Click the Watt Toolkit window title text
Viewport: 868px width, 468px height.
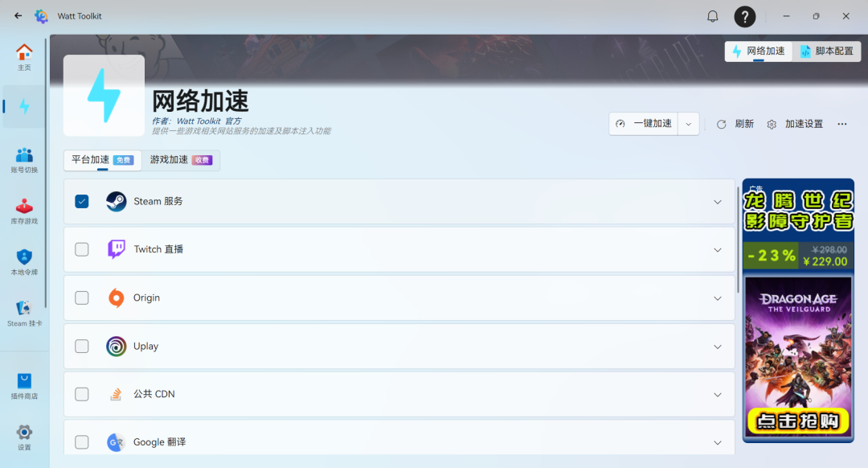80,16
